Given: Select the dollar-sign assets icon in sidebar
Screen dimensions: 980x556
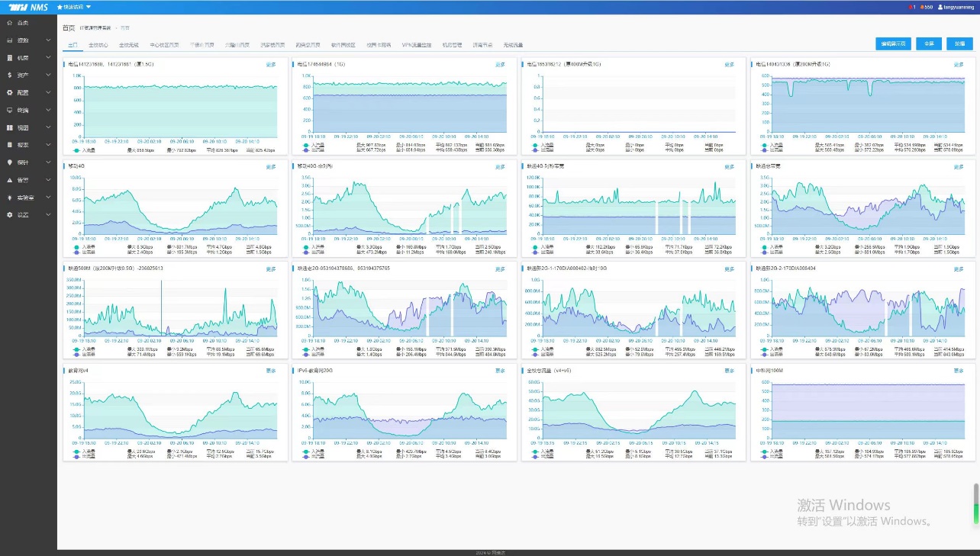Looking at the screenshot, I should pos(9,76).
